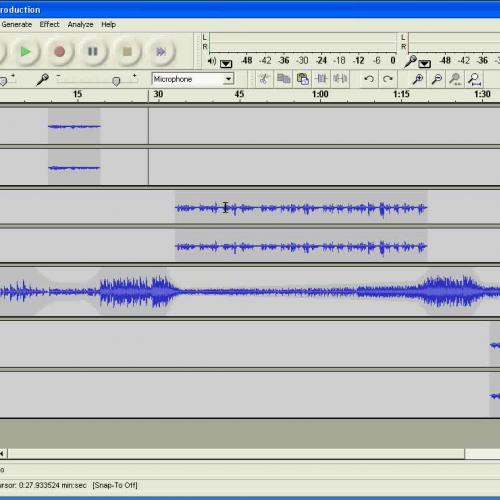Viewport: 500px width, 500px height.
Task: Click the Fit Selection zoom icon
Action: click(455, 79)
